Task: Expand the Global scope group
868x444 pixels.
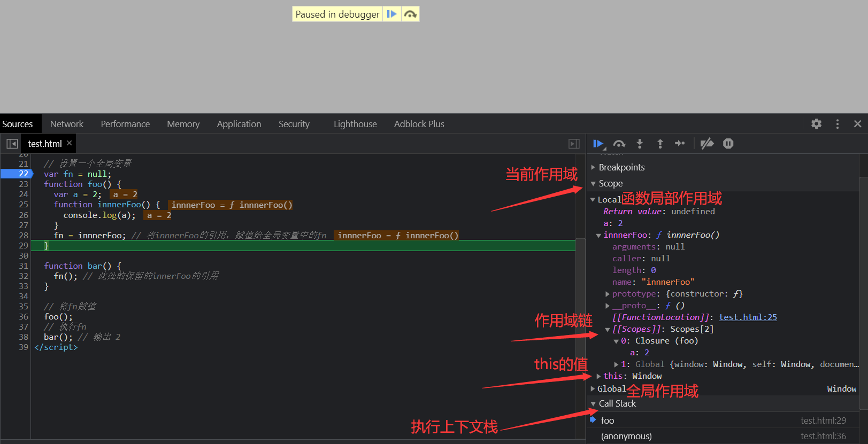Action: click(593, 388)
